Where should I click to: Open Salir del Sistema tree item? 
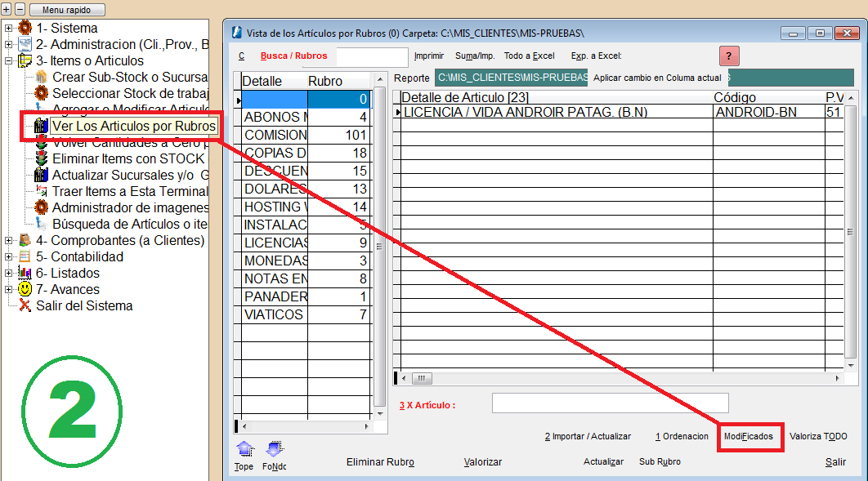84,305
